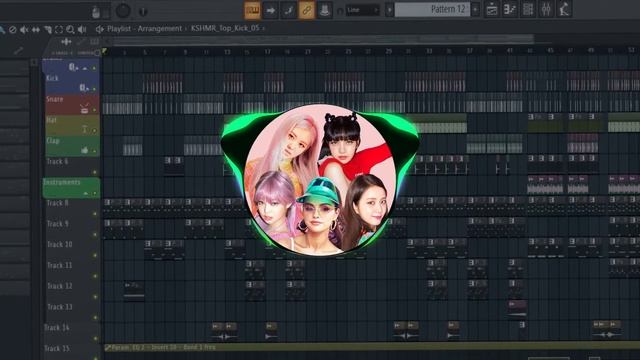Mute Track 13 with its green dot
This screenshot has width=640, height=360.
point(95,318)
